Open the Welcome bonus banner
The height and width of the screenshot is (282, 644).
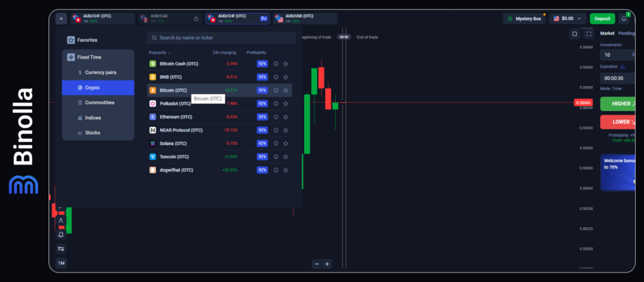click(x=618, y=173)
